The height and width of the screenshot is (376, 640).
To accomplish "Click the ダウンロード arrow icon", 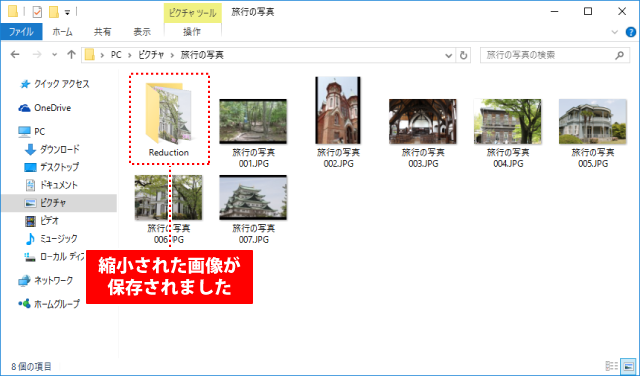I will click(x=30, y=150).
